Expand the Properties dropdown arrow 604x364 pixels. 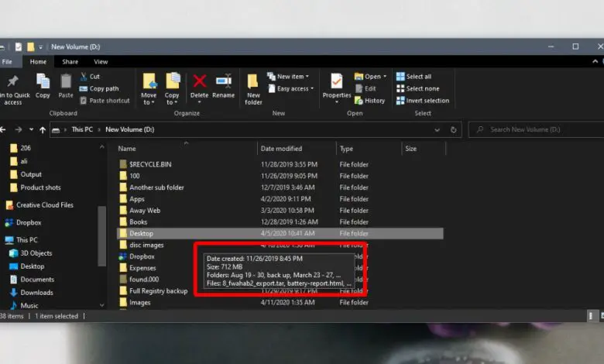tap(336, 102)
